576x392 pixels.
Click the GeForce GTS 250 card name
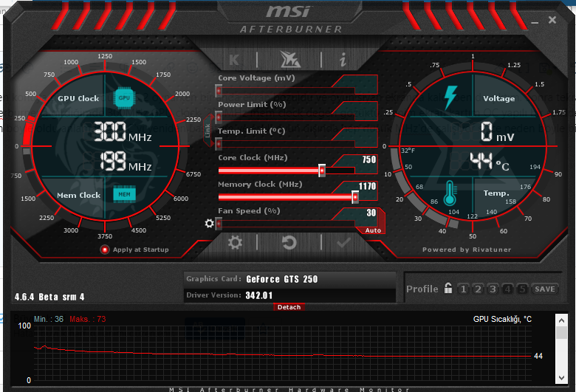pos(282,279)
